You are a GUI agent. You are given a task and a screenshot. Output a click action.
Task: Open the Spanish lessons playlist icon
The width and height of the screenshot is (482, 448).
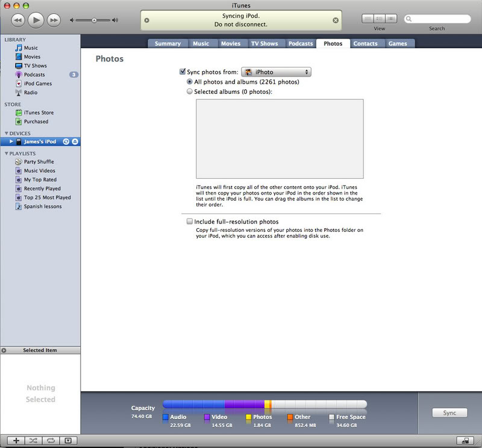19,206
